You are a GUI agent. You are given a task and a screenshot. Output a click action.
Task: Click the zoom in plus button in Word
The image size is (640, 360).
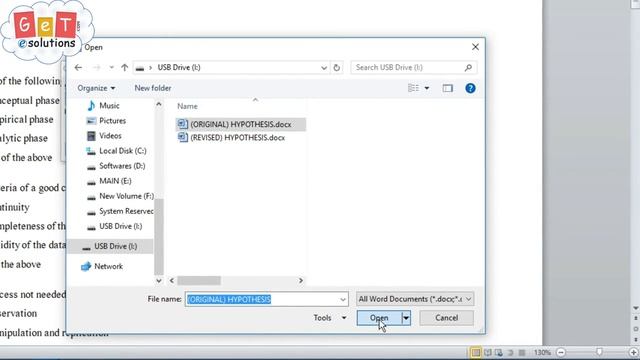(x=633, y=352)
